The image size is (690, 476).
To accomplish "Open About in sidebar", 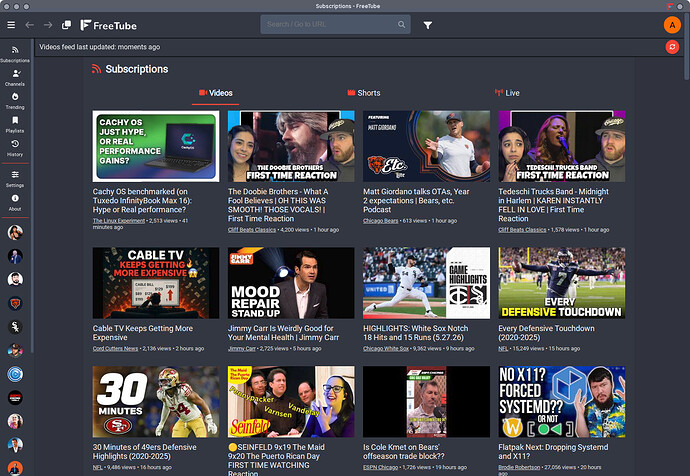I will pyautogui.click(x=15, y=203).
